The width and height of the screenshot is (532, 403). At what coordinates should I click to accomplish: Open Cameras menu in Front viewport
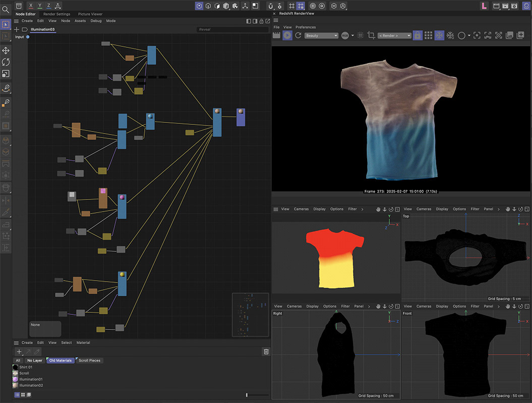pyautogui.click(x=424, y=306)
